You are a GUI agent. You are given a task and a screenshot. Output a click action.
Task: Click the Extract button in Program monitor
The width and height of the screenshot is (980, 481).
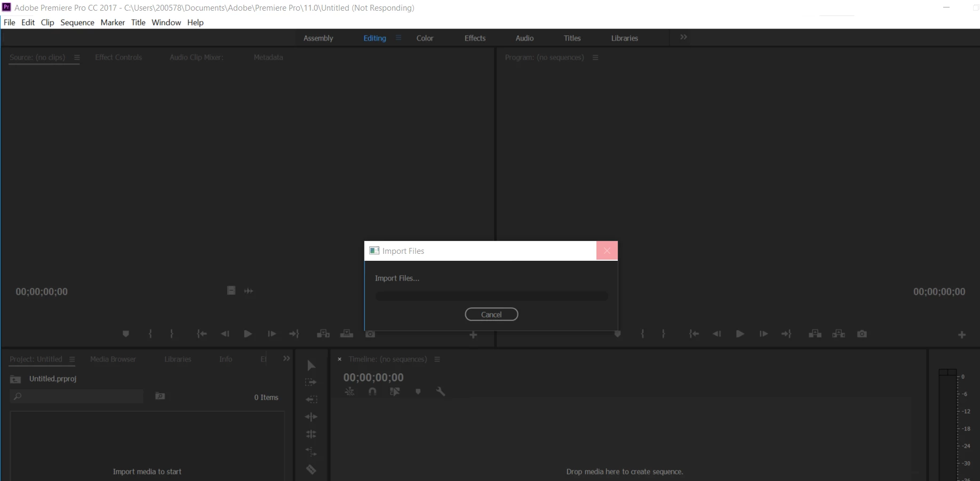point(839,334)
